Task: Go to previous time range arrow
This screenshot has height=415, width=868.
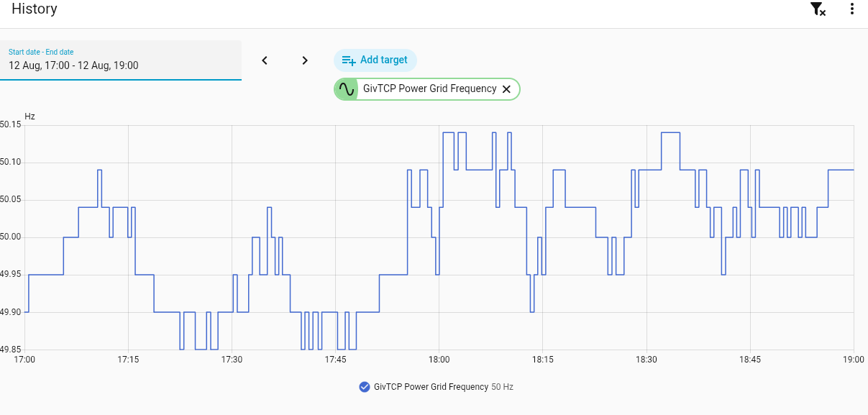Action: 265,60
